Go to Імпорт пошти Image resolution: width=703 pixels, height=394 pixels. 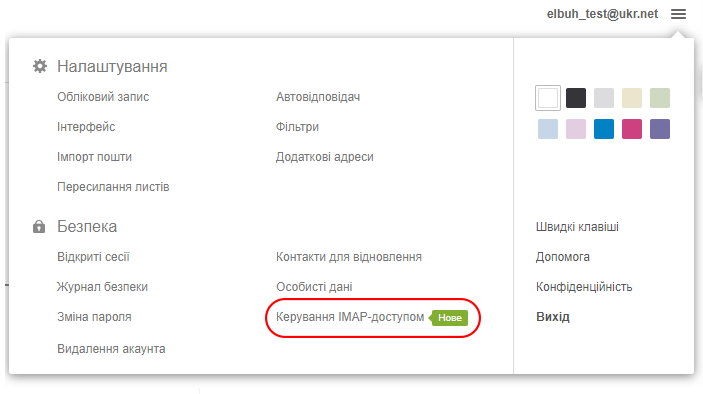[94, 157]
